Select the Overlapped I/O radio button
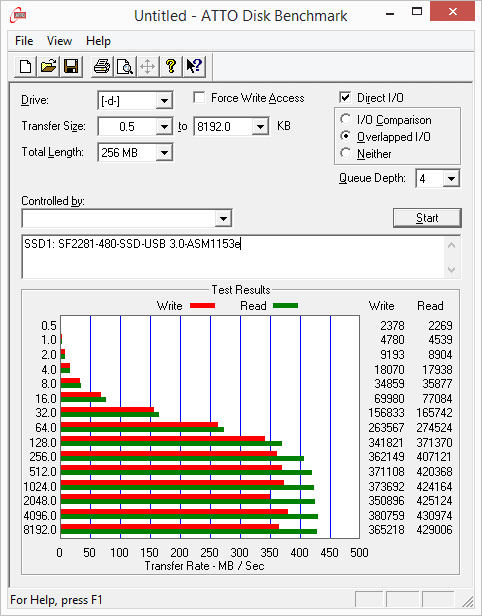The width and height of the screenshot is (482, 616). (346, 136)
